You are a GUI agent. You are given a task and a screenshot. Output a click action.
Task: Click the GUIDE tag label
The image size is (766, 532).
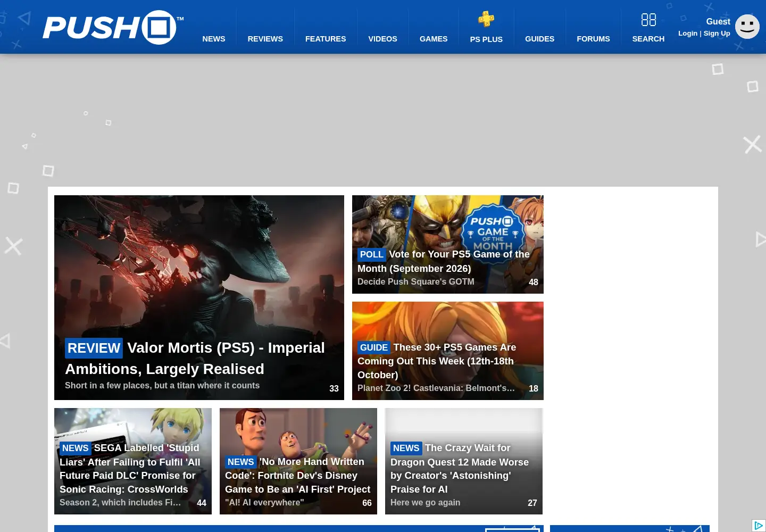[374, 347]
